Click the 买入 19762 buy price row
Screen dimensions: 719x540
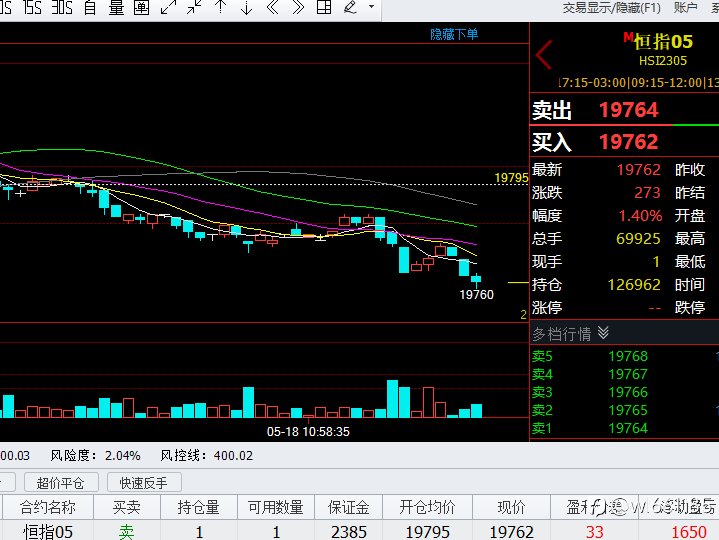(625, 141)
